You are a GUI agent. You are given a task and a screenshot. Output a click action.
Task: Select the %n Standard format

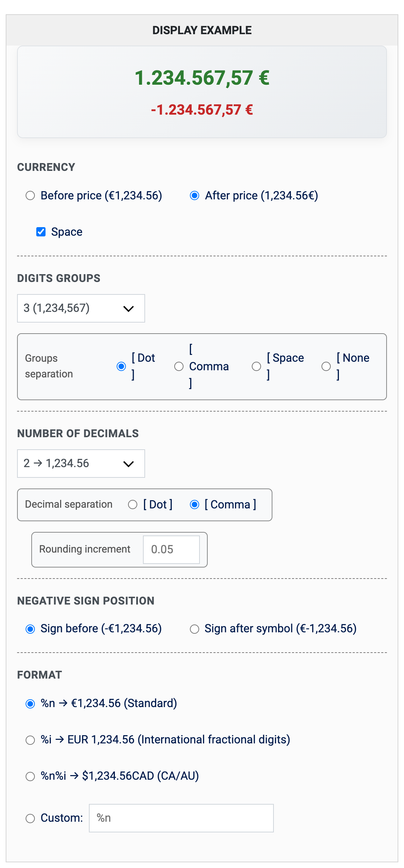click(30, 704)
